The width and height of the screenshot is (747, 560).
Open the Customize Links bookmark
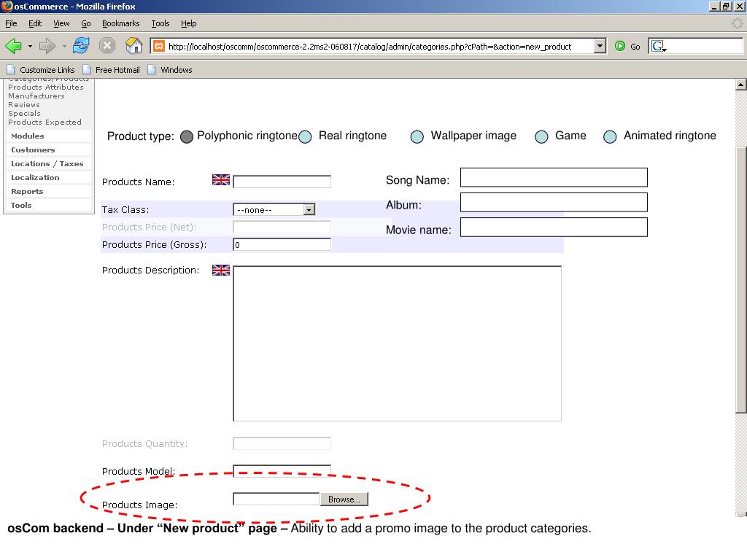[x=42, y=69]
